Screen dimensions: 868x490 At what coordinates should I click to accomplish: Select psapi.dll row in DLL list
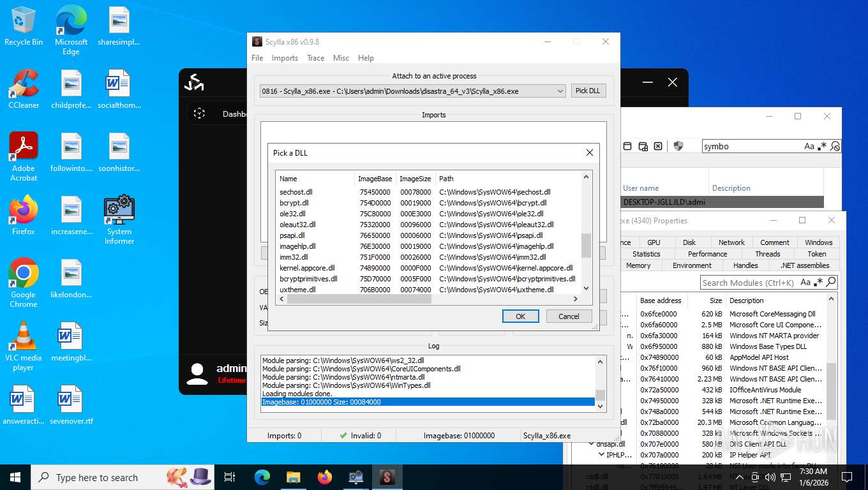click(428, 235)
